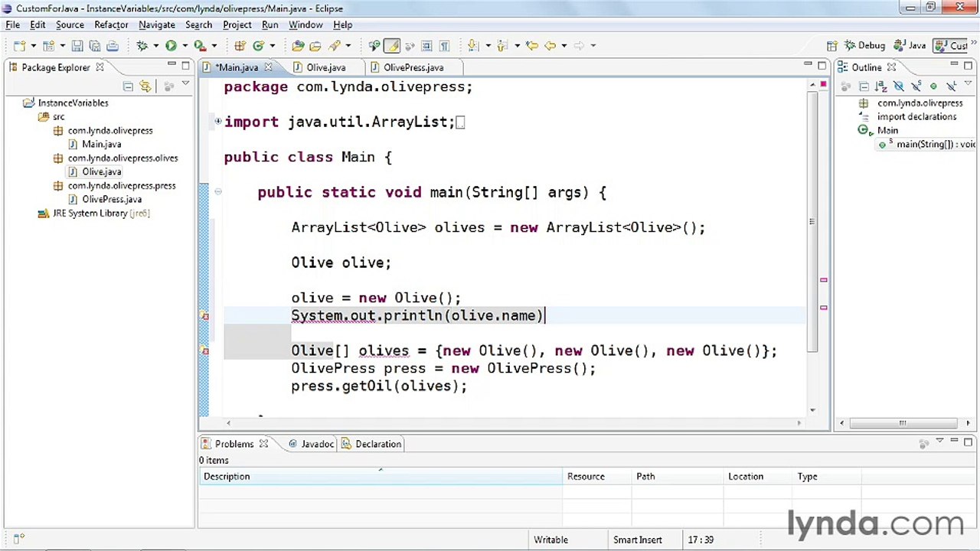The image size is (980, 551).
Task: Switch to Java perspective
Action: pyautogui.click(x=910, y=46)
